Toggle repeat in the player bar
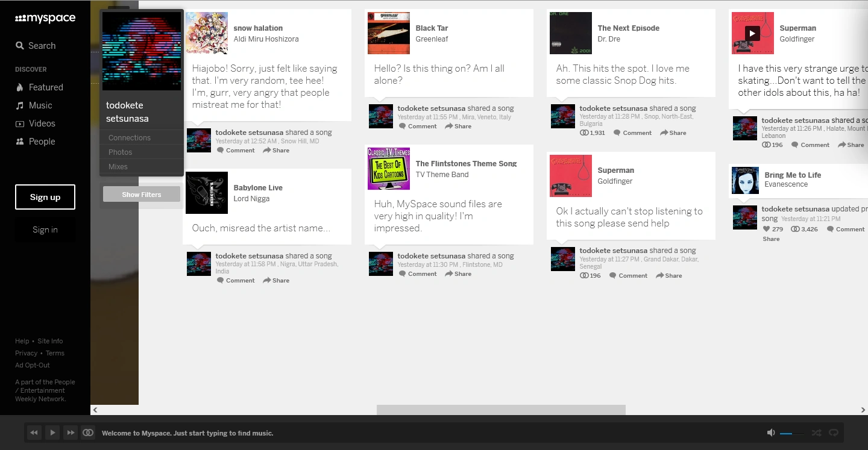Image resolution: width=868 pixels, height=450 pixels. click(834, 433)
